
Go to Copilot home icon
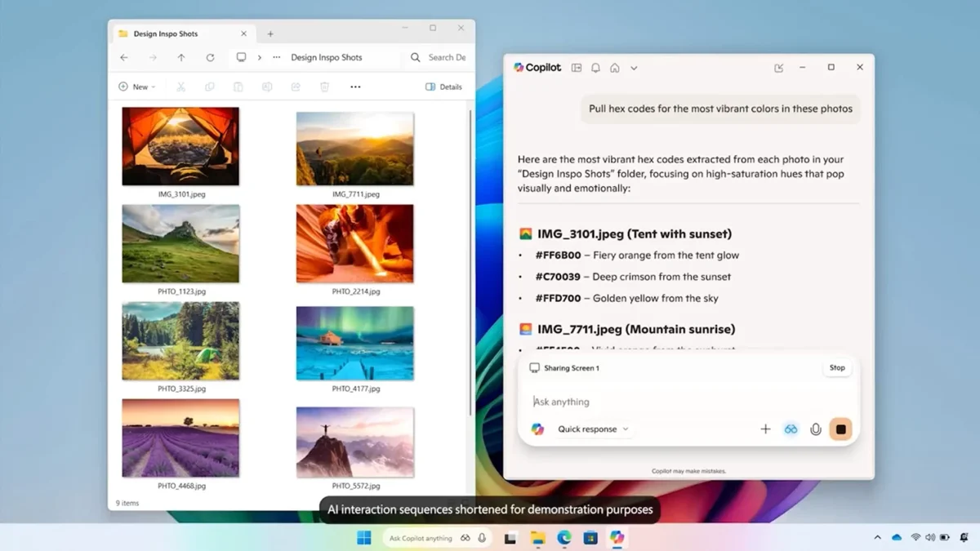point(615,68)
